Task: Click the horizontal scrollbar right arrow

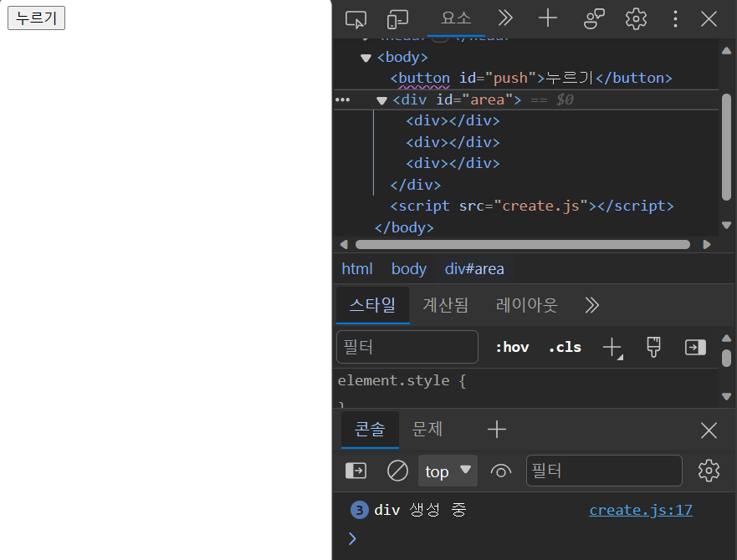Action: pyautogui.click(x=706, y=244)
